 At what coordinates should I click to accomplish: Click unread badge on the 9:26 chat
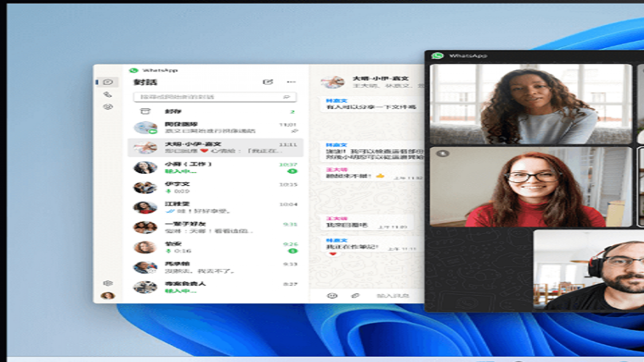coord(292,251)
